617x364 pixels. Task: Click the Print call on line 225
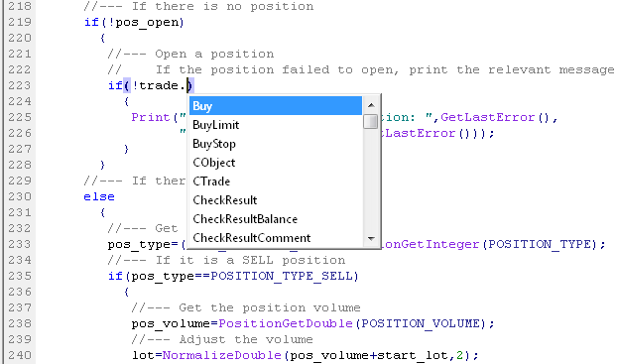(x=151, y=117)
